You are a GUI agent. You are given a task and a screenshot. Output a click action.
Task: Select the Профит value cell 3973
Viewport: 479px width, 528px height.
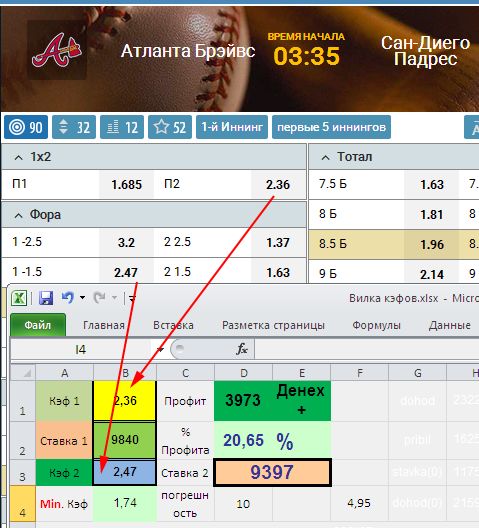(x=243, y=401)
